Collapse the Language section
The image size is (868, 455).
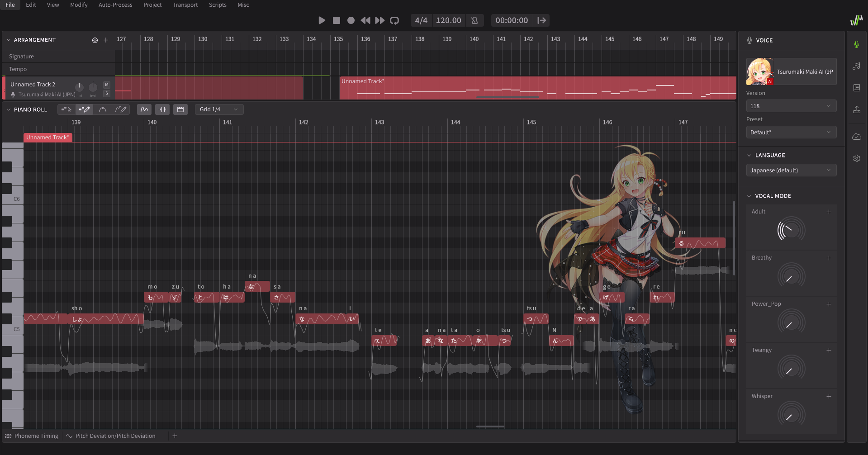(749, 155)
